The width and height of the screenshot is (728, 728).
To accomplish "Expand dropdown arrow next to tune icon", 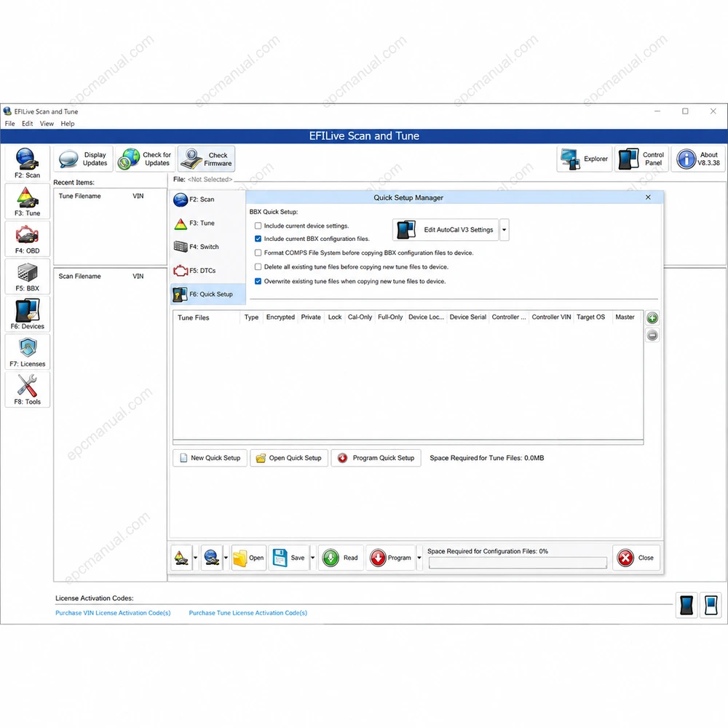I will [195, 558].
